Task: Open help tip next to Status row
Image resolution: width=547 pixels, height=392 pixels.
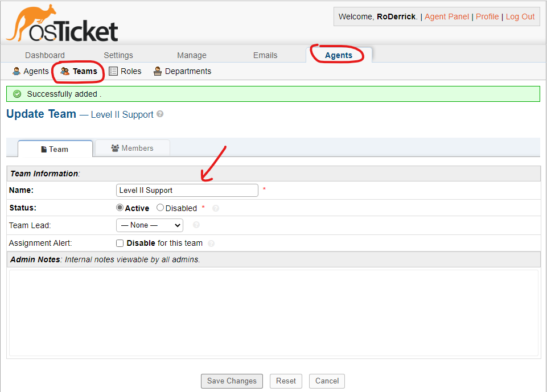Action: (x=216, y=208)
